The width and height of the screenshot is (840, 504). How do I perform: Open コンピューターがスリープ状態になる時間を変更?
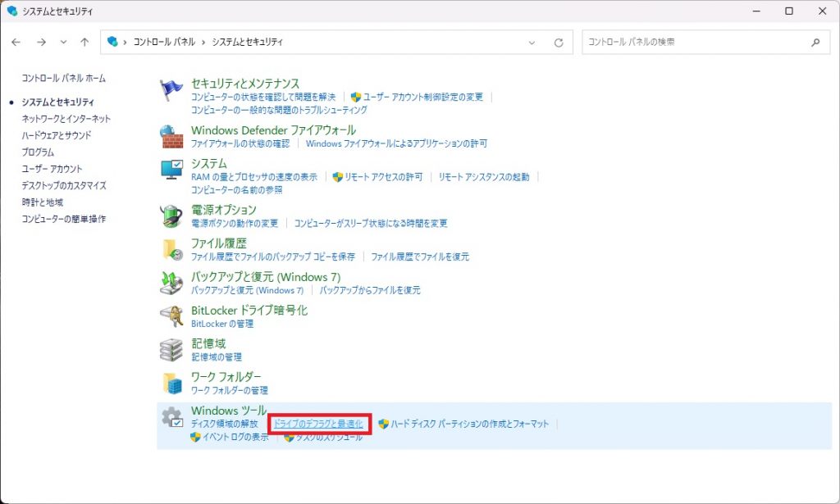click(371, 223)
